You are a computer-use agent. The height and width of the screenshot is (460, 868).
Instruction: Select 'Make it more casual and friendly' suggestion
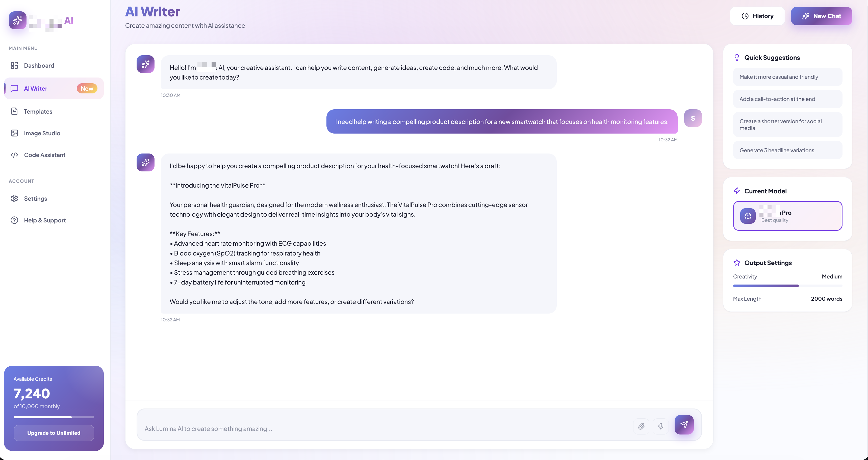point(787,77)
